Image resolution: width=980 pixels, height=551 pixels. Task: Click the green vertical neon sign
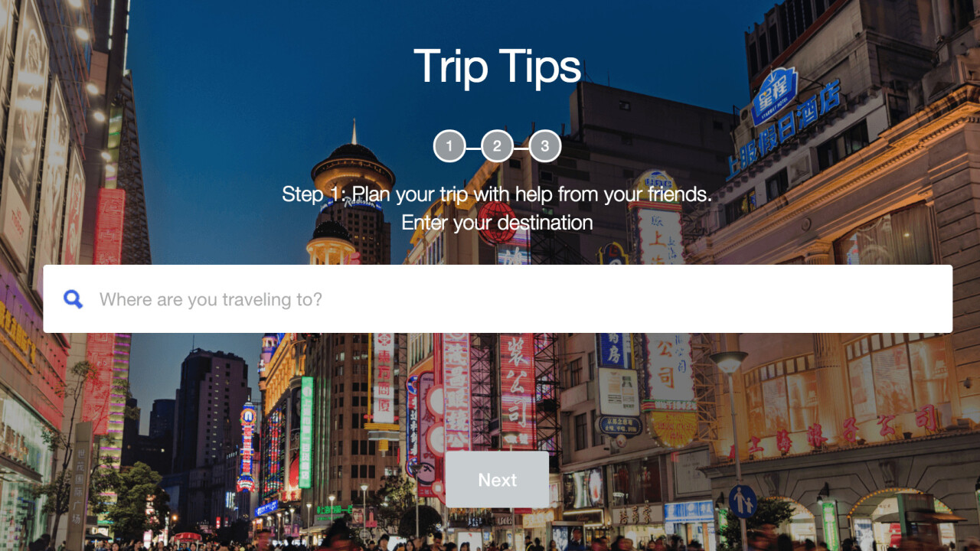[306, 432]
